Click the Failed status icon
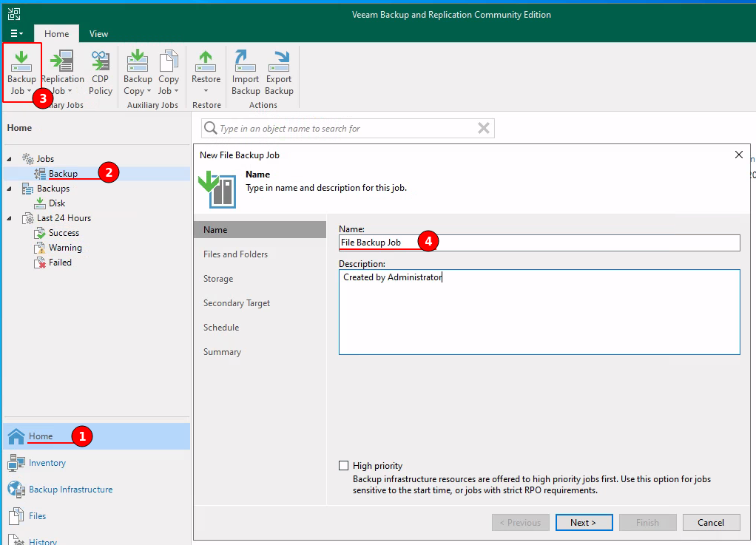This screenshot has width=756, height=545. click(x=39, y=263)
